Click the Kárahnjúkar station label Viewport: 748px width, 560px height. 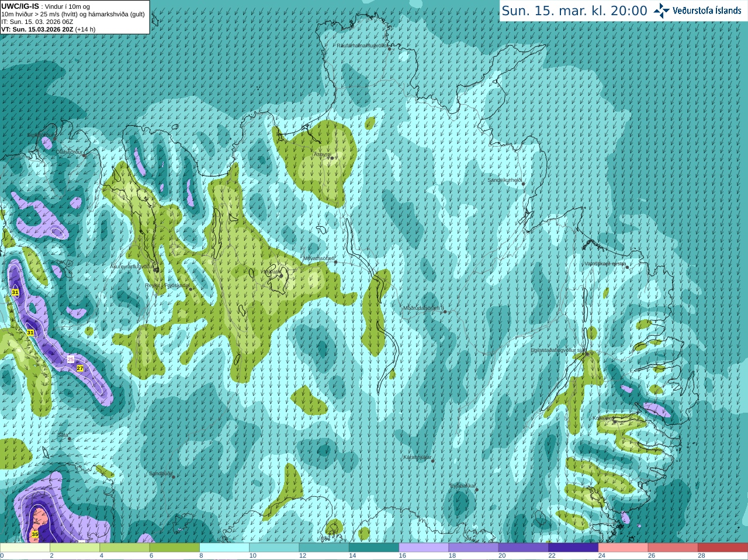[x=417, y=457]
